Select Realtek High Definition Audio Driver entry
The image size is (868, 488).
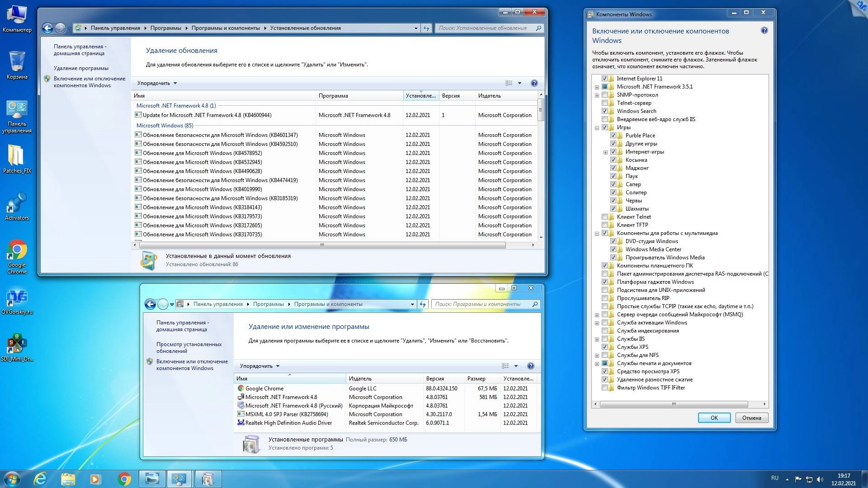tap(288, 423)
